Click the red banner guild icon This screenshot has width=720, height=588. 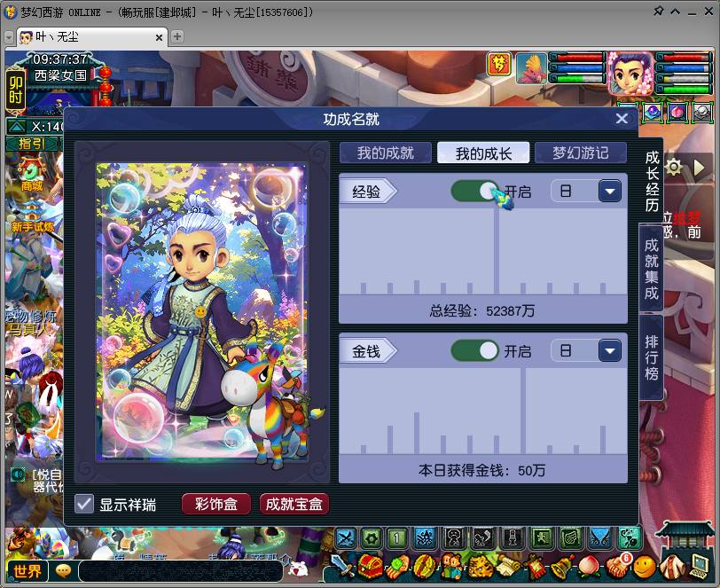tap(535, 567)
